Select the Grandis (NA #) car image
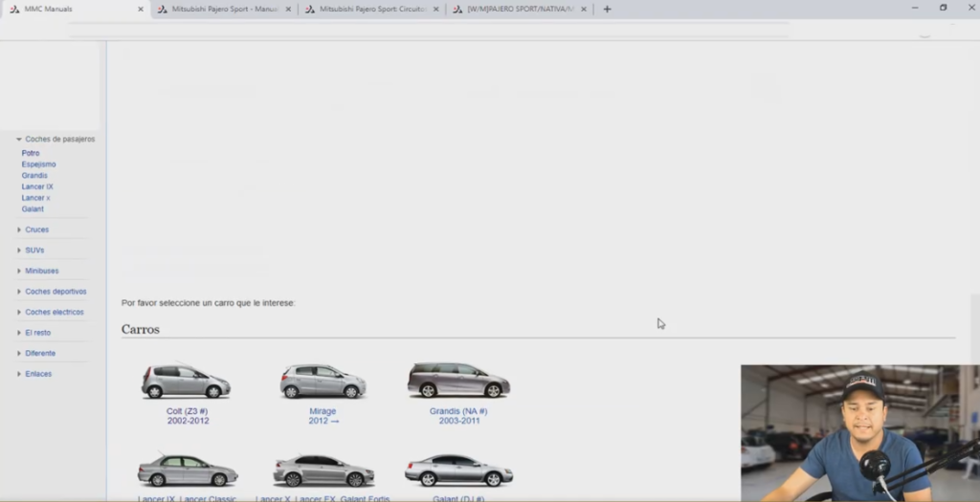 [x=458, y=380]
